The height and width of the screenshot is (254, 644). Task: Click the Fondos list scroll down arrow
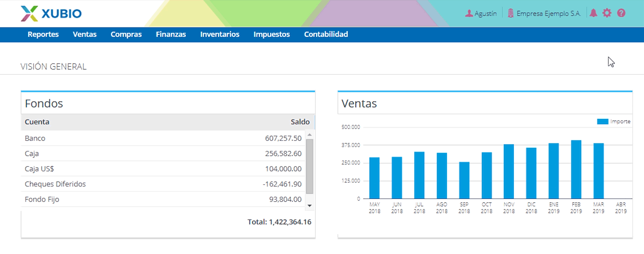tap(310, 205)
